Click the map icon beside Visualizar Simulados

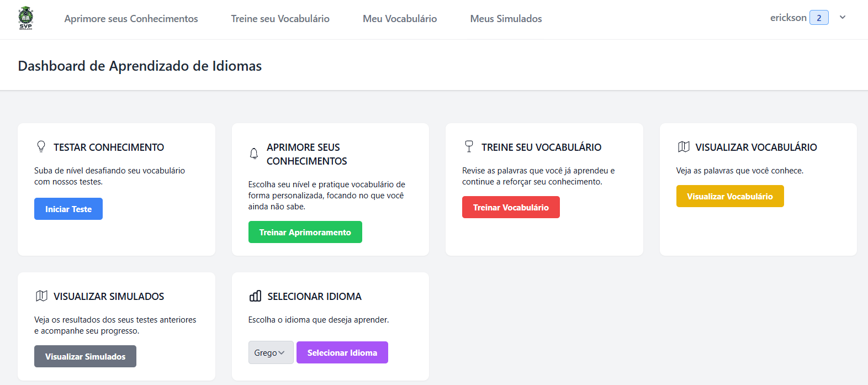41,296
